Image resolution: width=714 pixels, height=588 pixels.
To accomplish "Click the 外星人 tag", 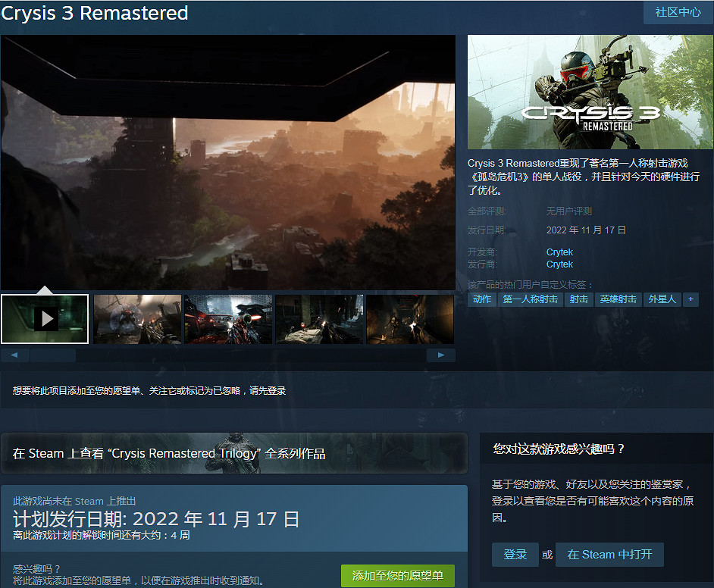I will click(662, 299).
